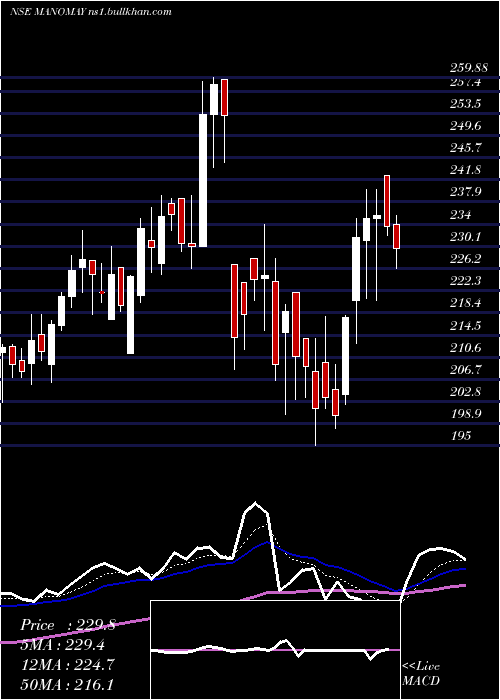Image resolution: width=500 pixels, height=700 pixels.
Task: Click the 259.88 price axis label
Action: [468, 68]
